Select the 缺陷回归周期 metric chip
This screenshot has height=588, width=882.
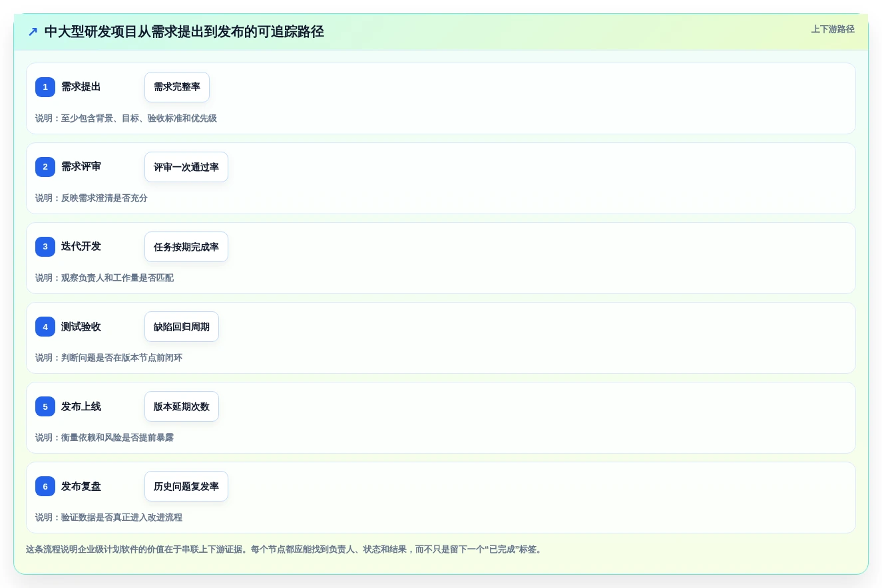point(182,327)
